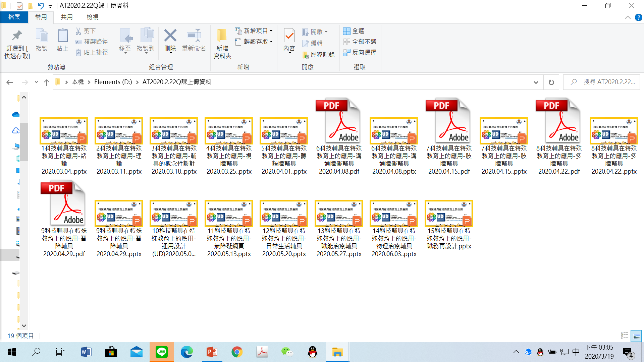The height and width of the screenshot is (362, 644).
Task: Open the Easy Access (輕鬆存取) dropdown
Action: coord(254,42)
